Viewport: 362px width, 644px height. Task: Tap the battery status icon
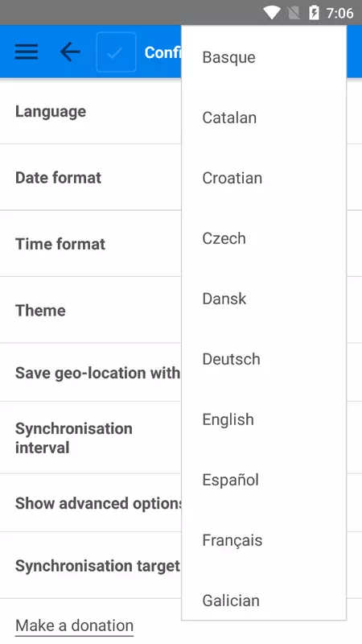coord(314,13)
